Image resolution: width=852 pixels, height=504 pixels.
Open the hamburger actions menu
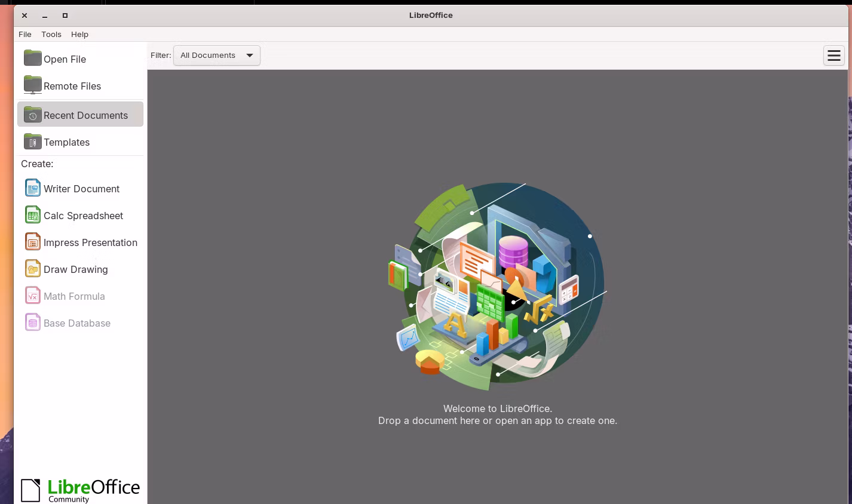click(833, 56)
